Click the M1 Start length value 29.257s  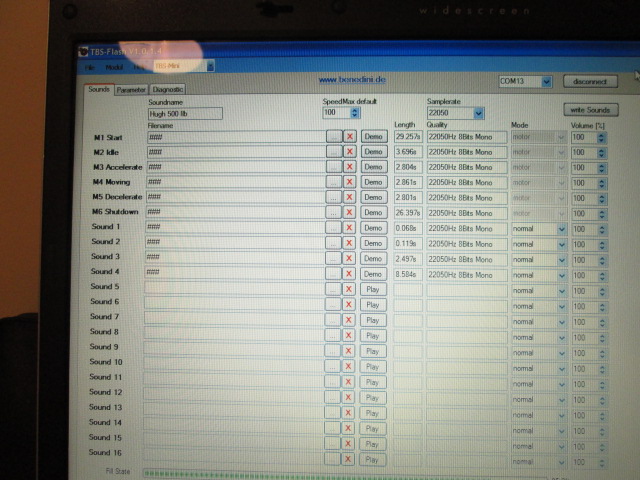[x=408, y=137]
